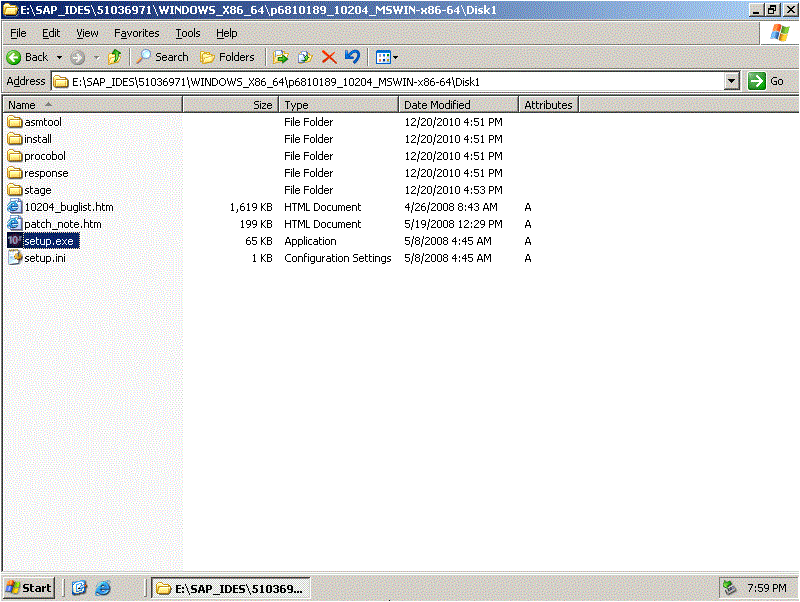This screenshot has width=800, height=602.
Task: Open the Views dropdown in toolbar
Action: pyautogui.click(x=386, y=57)
